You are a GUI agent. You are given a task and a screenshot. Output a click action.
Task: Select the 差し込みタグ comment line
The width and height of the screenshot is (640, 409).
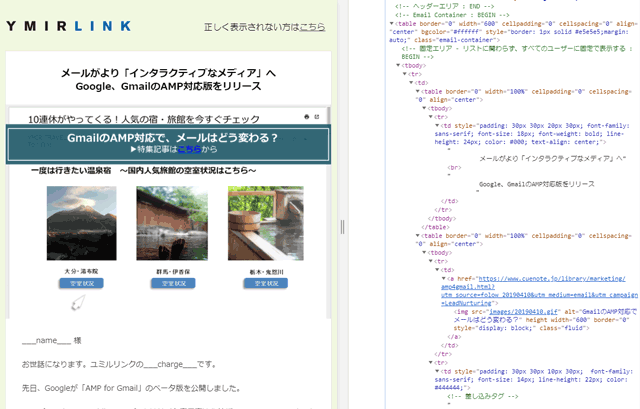[x=483, y=396]
